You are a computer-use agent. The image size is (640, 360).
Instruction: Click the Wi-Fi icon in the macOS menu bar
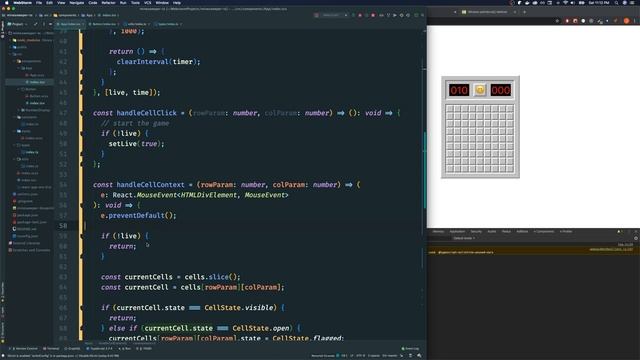[x=565, y=2]
